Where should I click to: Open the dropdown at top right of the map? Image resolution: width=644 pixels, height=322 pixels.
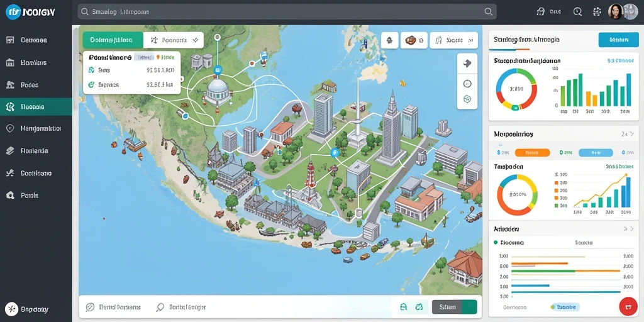point(454,40)
